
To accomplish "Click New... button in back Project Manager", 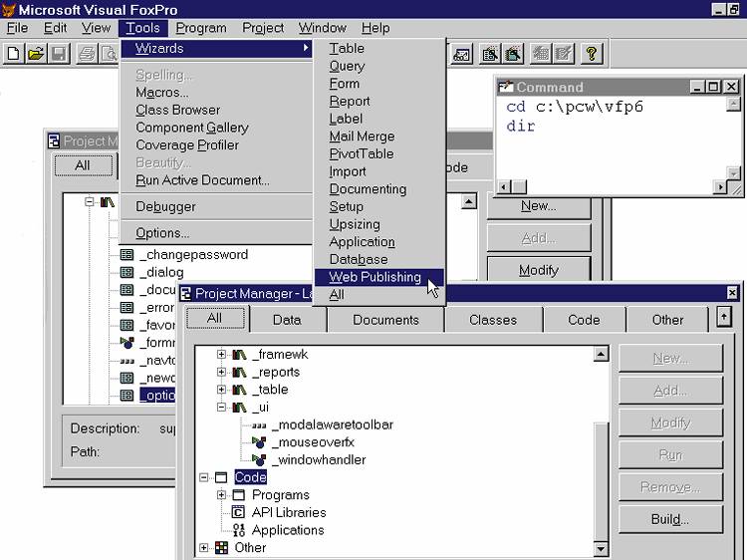I will 539,206.
